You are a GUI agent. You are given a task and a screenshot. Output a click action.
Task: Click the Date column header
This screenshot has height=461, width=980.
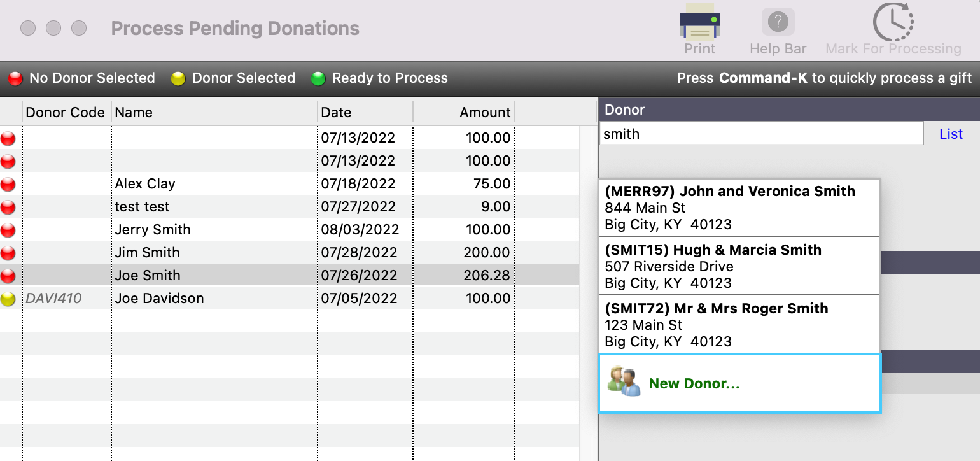pos(336,113)
